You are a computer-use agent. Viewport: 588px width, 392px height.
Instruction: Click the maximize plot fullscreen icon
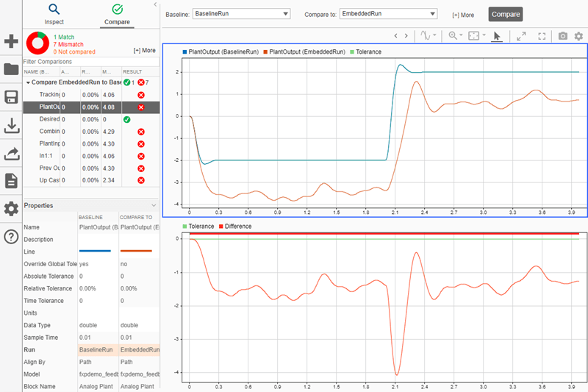click(x=542, y=36)
